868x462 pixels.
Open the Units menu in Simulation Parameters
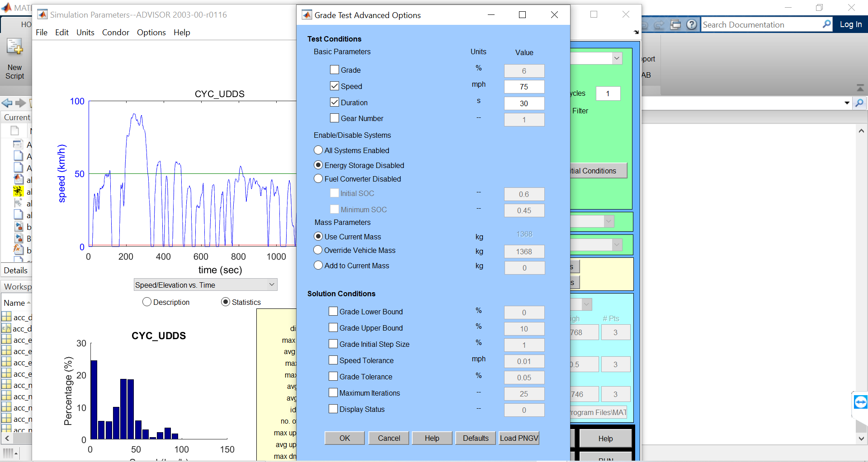85,32
